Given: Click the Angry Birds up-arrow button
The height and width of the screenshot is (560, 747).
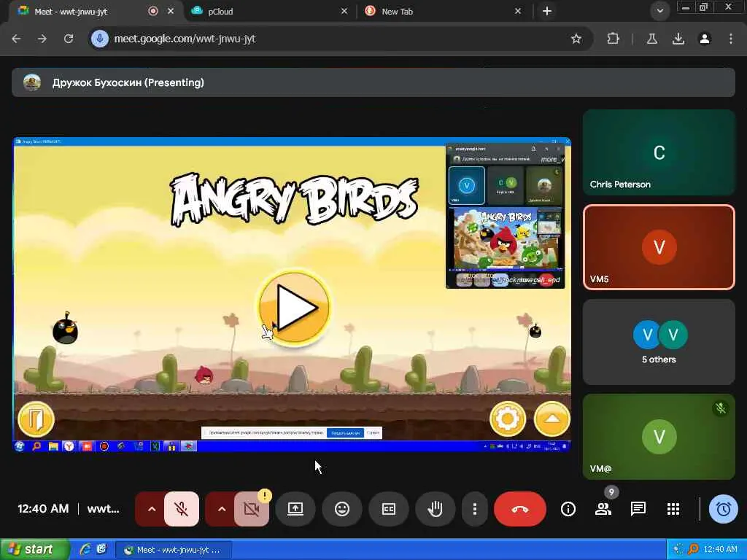Looking at the screenshot, I should tap(551, 419).
